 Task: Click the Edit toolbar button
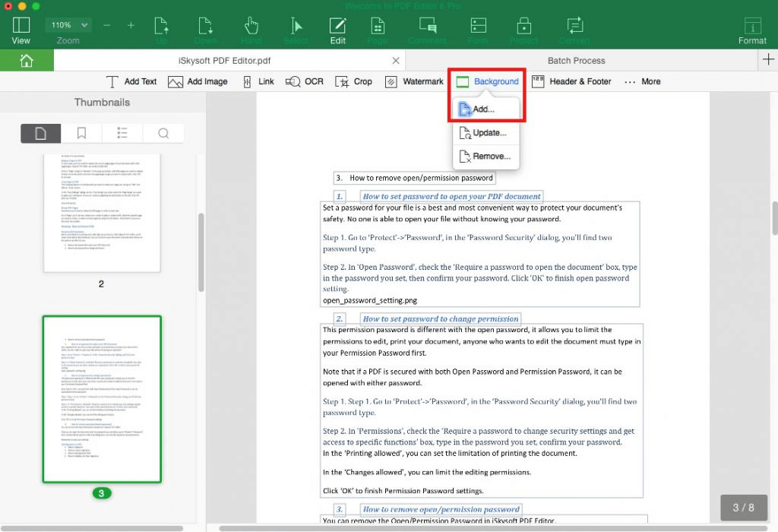(x=338, y=30)
